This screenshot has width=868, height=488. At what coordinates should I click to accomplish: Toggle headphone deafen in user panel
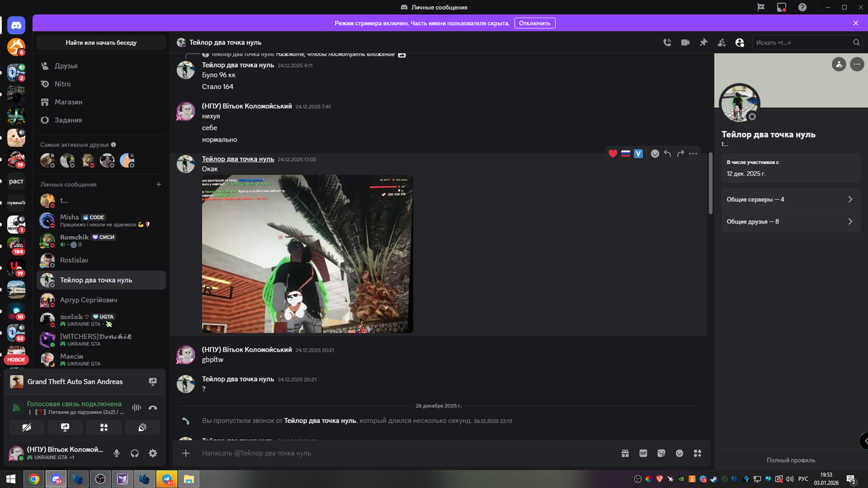[135, 453]
